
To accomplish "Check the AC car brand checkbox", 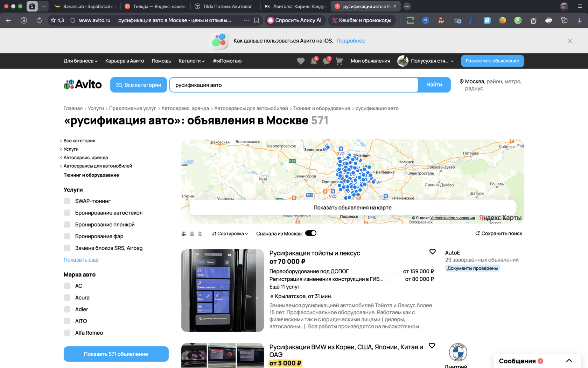I will point(67,286).
